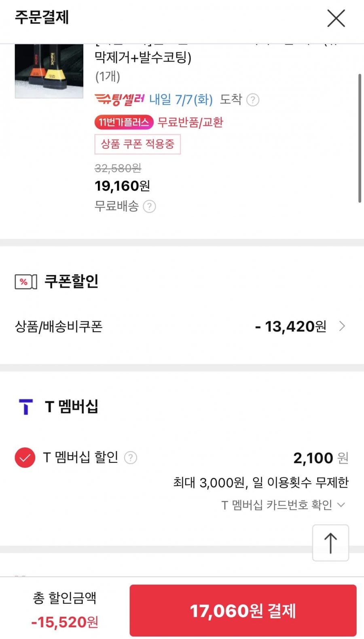Uncheck the T 멤버십 할인 checkbox
Viewport: 364px width, 639px height.
[x=25, y=458]
